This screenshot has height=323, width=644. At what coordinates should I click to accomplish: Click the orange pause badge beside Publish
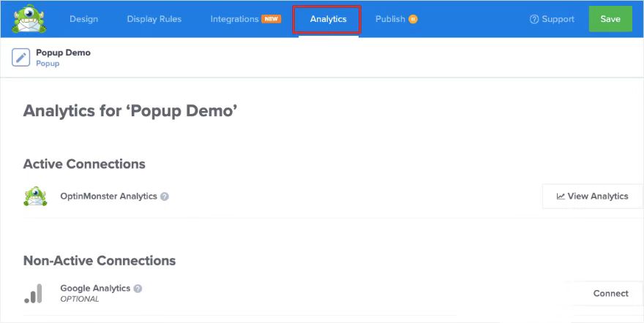click(x=413, y=19)
